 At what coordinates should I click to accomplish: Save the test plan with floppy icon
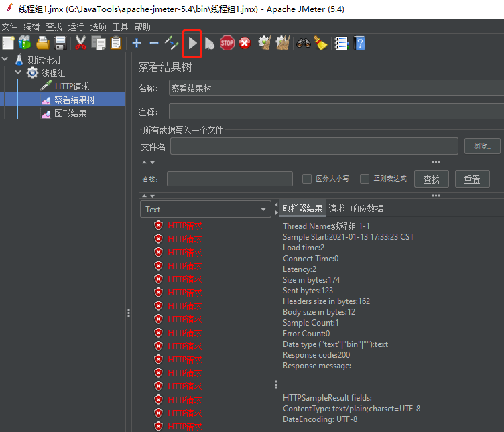(60, 43)
